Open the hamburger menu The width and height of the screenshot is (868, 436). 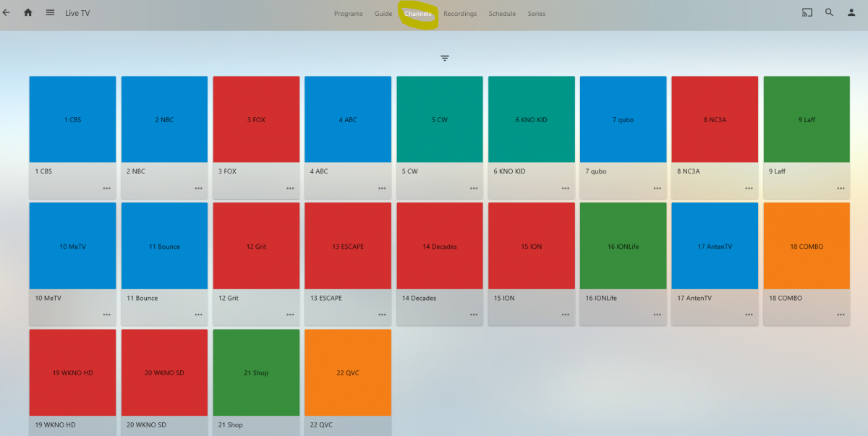coord(50,12)
